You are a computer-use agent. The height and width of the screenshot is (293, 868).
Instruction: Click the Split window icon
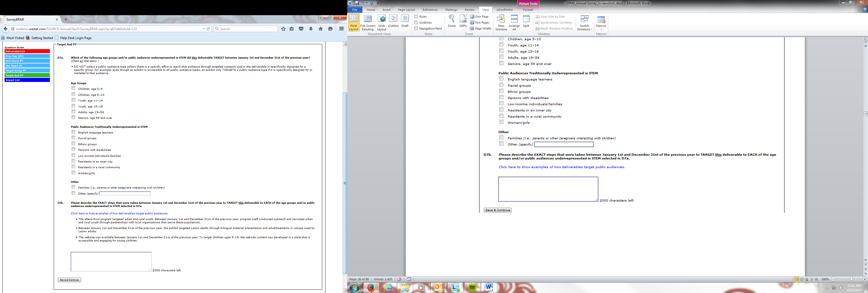tap(526, 21)
